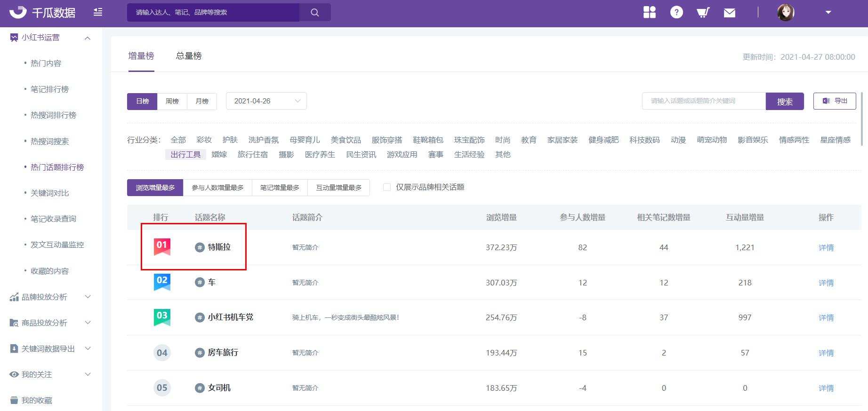Image resolution: width=868 pixels, height=411 pixels.
Task: Open 热门话题排行榜 in sidebar
Action: coord(57,167)
